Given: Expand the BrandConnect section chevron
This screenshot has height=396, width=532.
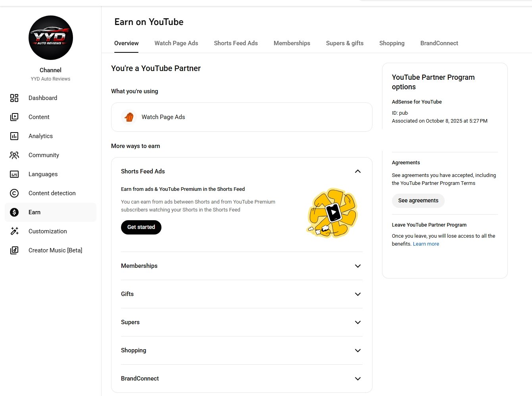Looking at the screenshot, I should 357,379.
